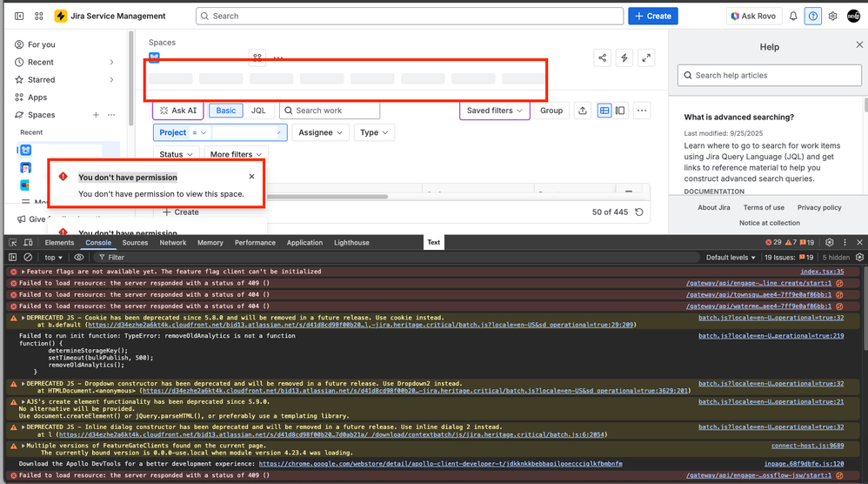Close the Help panel
The height and width of the screenshot is (484, 868).
(859, 44)
